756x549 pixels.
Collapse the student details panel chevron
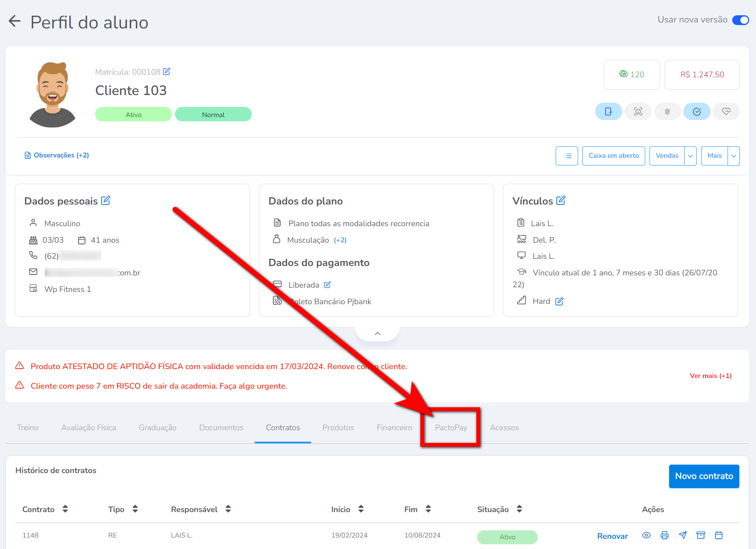click(x=377, y=333)
